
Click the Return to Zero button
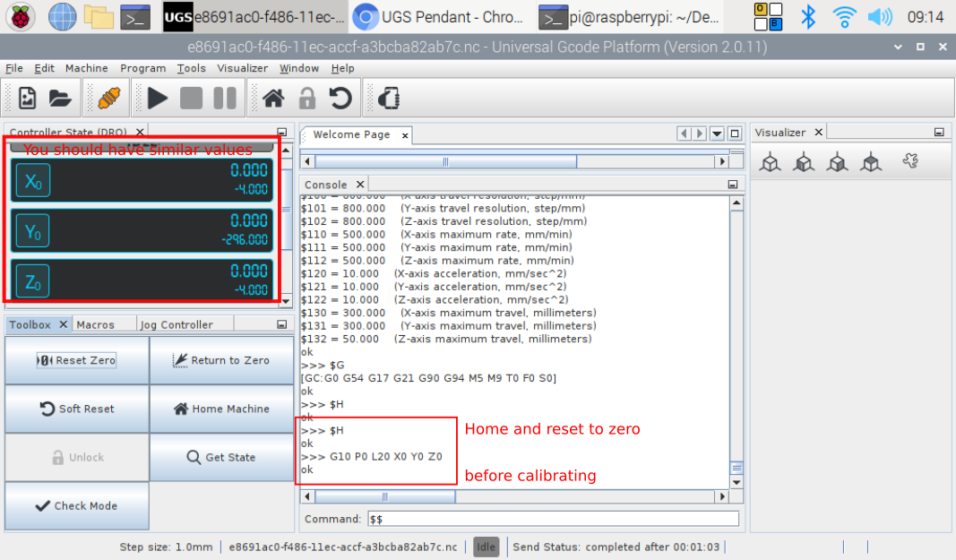click(222, 360)
